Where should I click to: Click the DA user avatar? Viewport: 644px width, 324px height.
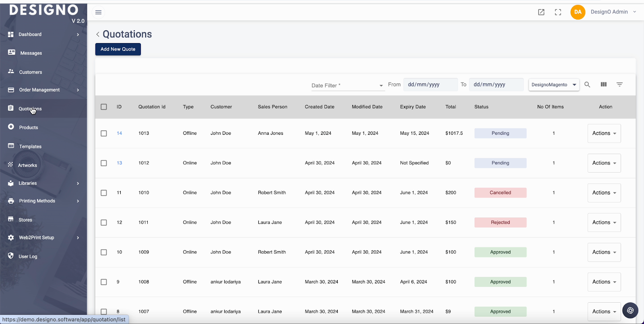pyautogui.click(x=578, y=12)
